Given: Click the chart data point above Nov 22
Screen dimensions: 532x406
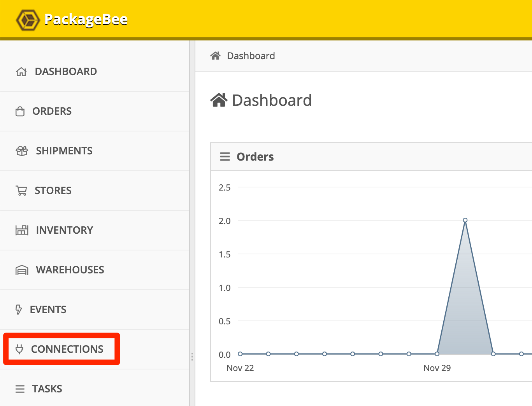Looking at the screenshot, I should (240, 354).
